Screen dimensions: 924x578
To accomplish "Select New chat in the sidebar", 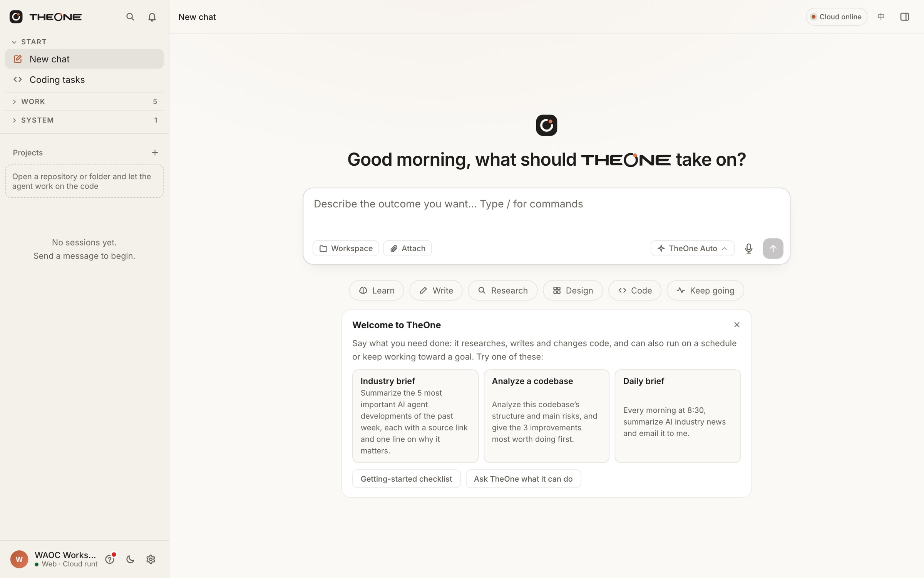I will (x=84, y=59).
